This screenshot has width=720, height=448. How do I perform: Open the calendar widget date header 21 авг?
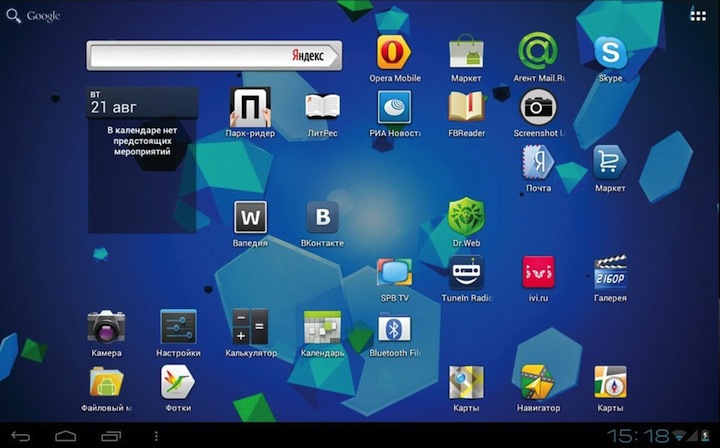click(143, 103)
